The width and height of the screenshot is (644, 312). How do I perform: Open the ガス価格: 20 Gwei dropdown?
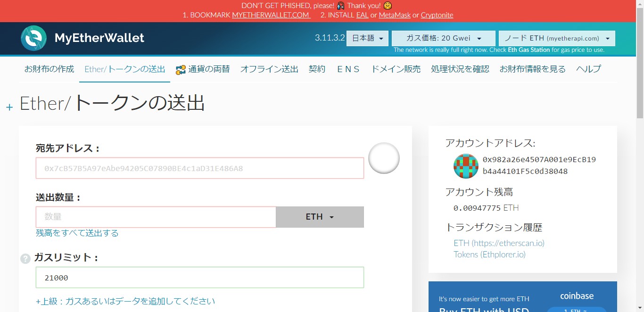444,38
